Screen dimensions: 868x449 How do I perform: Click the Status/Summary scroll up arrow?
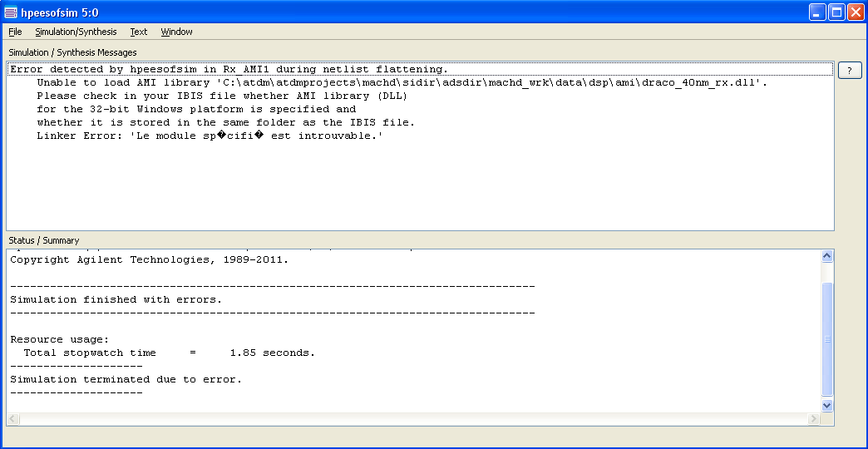coord(827,256)
